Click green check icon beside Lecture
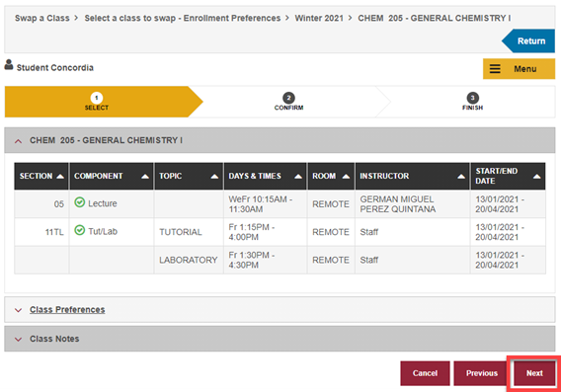The image size is (561, 392). coord(79,202)
